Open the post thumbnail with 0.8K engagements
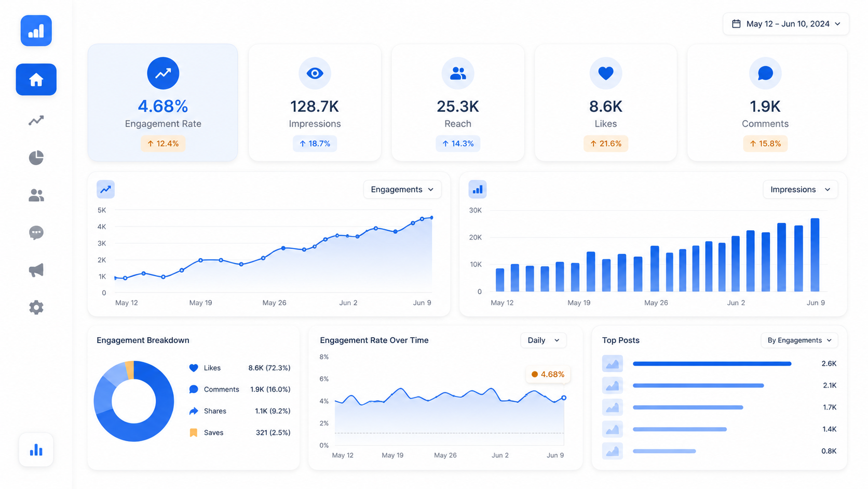Image resolution: width=868 pixels, height=489 pixels. (x=612, y=451)
